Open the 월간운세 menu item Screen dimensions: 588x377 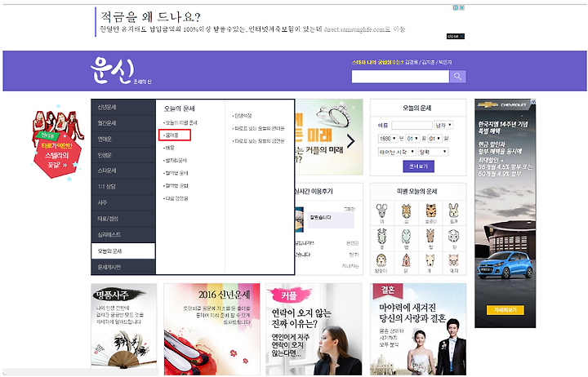pos(123,123)
